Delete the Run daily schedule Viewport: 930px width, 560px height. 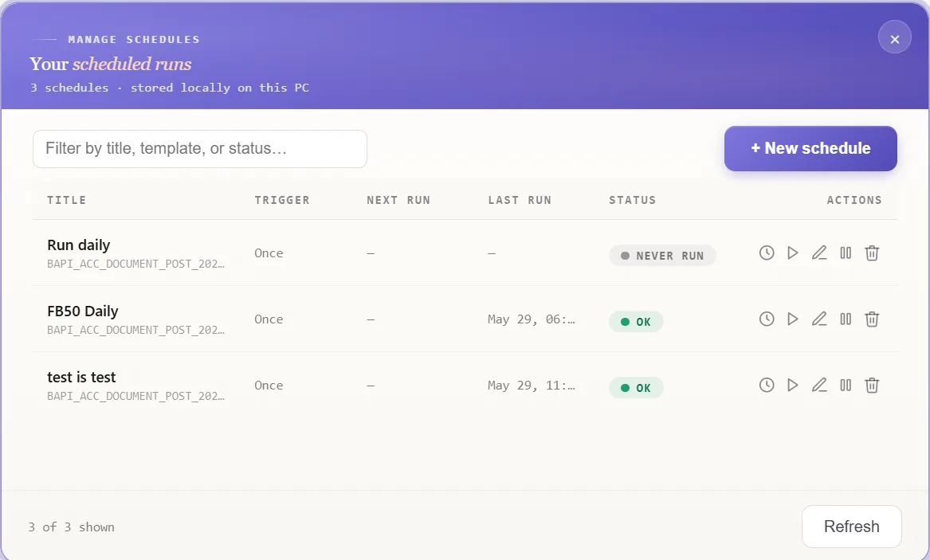tap(872, 253)
